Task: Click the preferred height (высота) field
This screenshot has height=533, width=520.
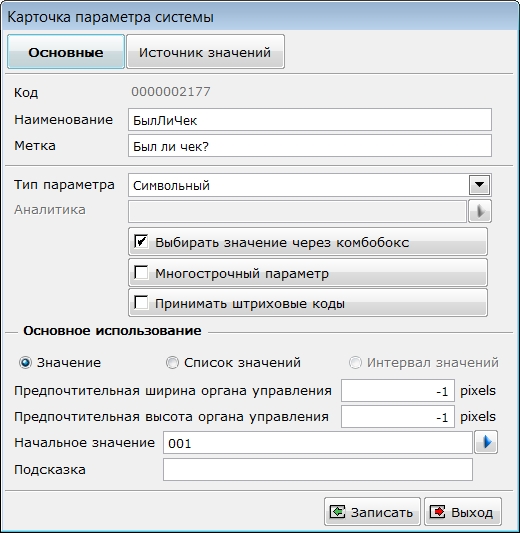Action: [398, 417]
